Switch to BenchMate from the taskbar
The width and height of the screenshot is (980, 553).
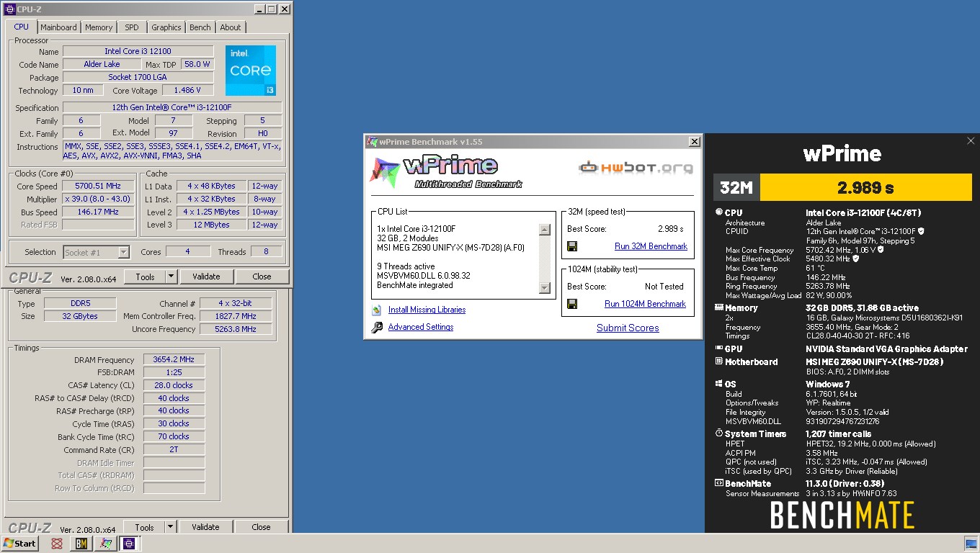pyautogui.click(x=81, y=544)
